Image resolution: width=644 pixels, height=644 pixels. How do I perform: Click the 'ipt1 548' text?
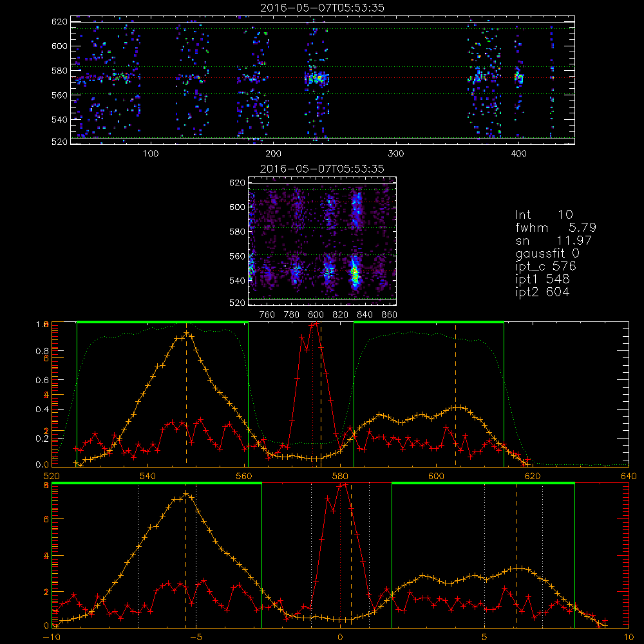click(x=542, y=279)
